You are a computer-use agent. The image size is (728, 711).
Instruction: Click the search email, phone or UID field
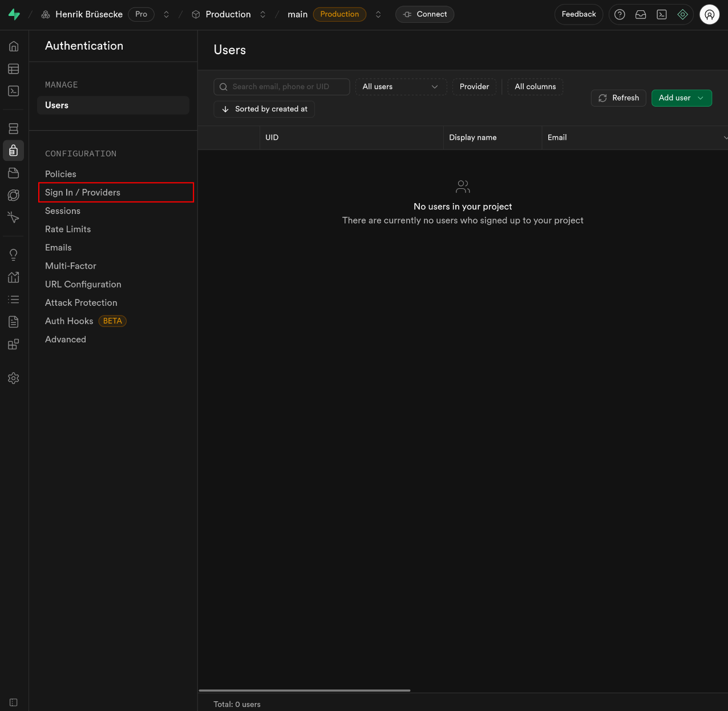pos(281,87)
